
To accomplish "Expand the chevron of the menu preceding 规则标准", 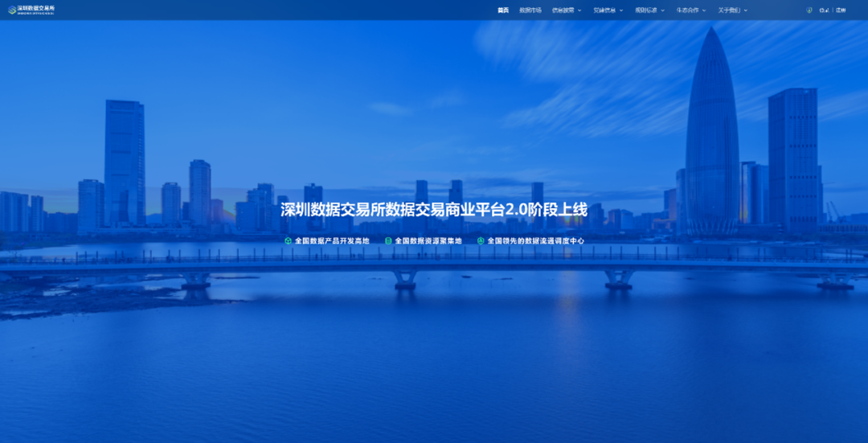I will coord(621,10).
